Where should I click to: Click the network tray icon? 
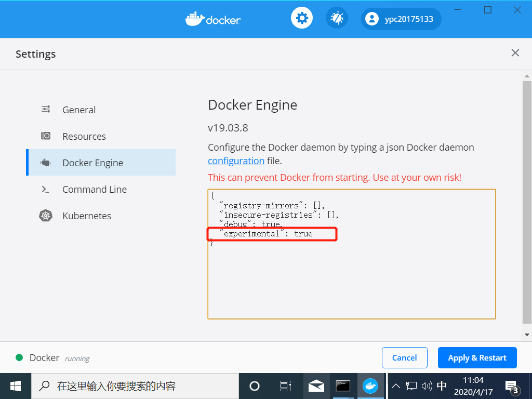[411, 386]
